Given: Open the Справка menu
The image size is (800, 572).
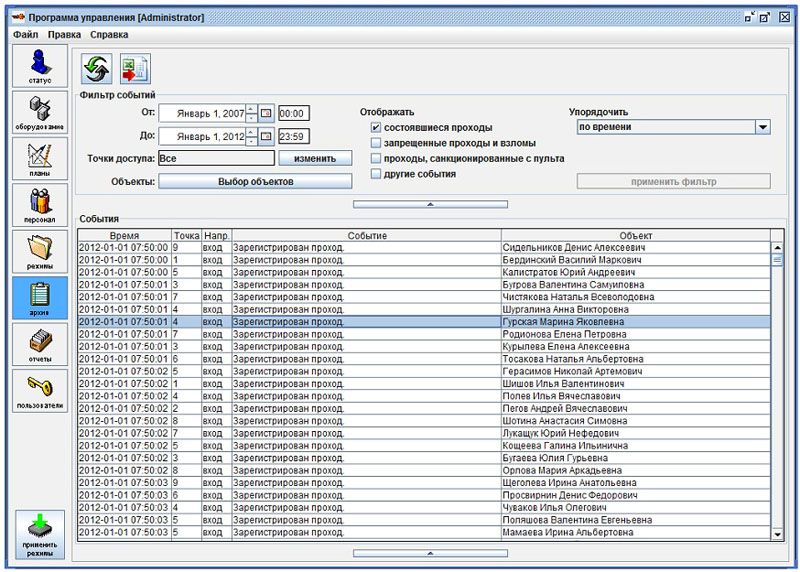Looking at the screenshot, I should 109,34.
